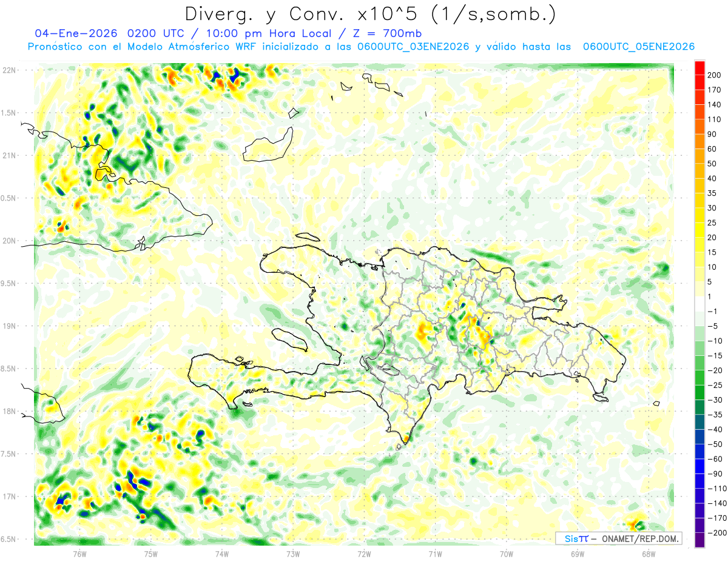Click the positive '40' color scale value
Viewport: 728px width, 562px height.
712,178
